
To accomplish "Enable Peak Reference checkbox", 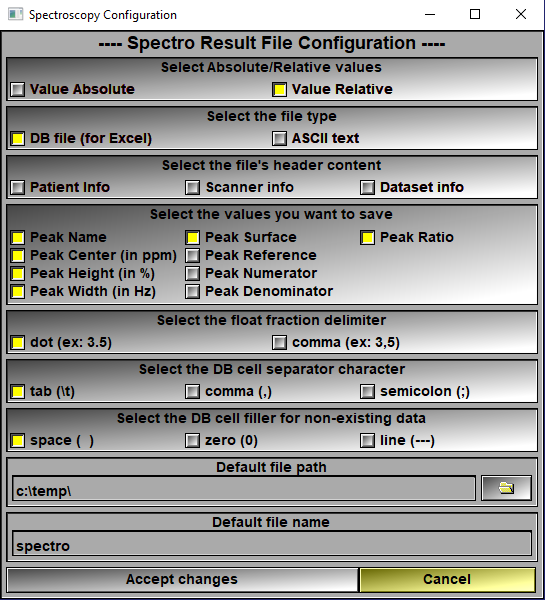I will click(193, 256).
